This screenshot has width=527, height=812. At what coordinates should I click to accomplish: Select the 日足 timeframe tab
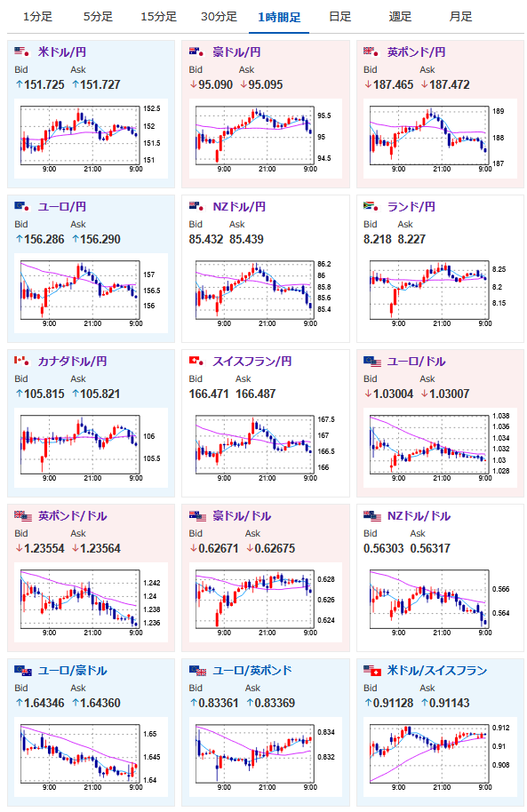(x=340, y=17)
